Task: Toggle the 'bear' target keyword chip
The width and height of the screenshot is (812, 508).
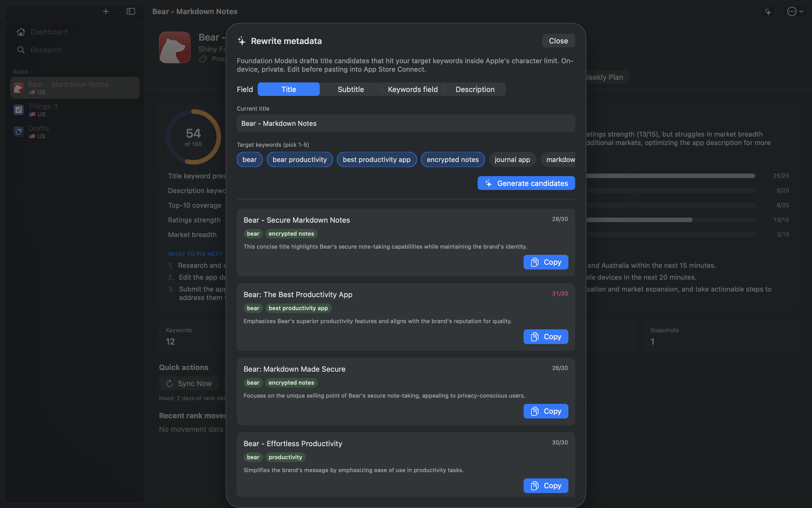Action: click(250, 159)
